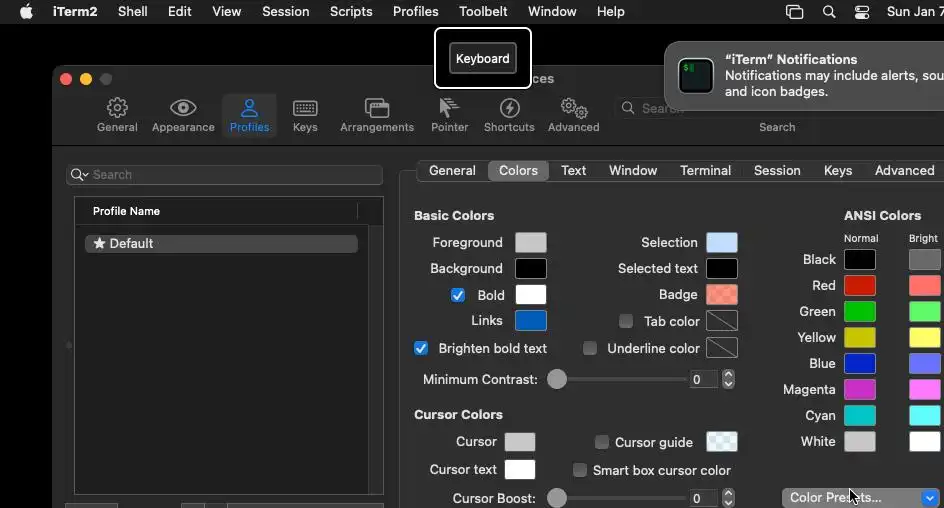Open the Background color swatch
944x508 pixels.
click(531, 268)
